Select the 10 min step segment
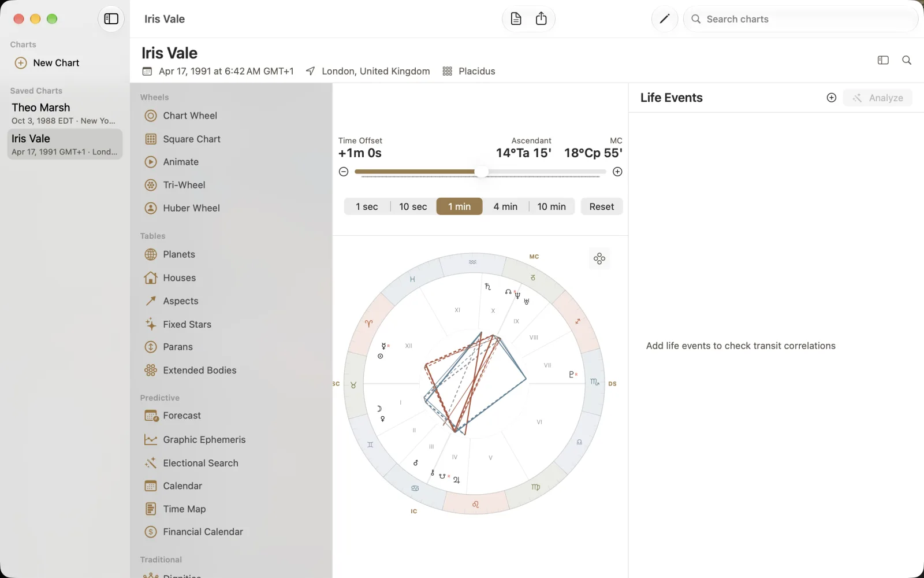Screen dimensions: 924x578 [x=552, y=206]
